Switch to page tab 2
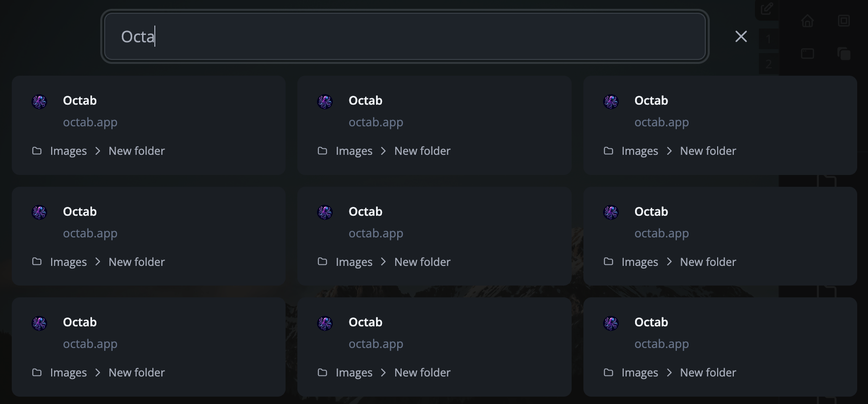868x404 pixels. click(x=769, y=63)
